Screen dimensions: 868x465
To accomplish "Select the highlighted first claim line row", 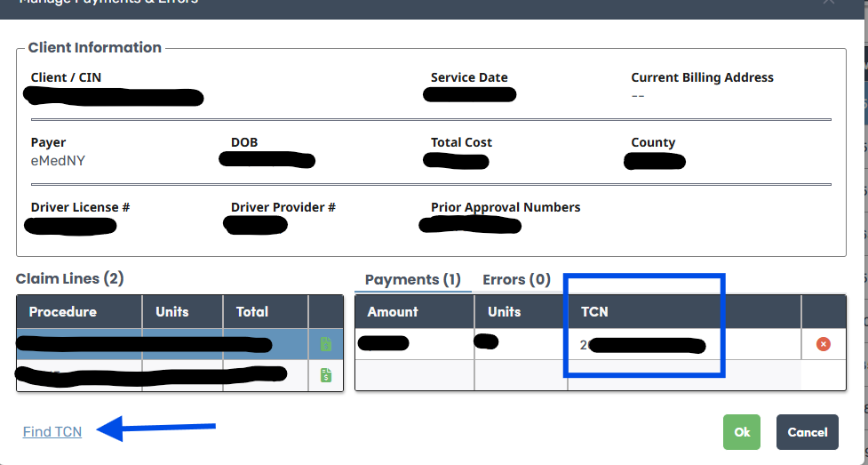I will point(160,344).
